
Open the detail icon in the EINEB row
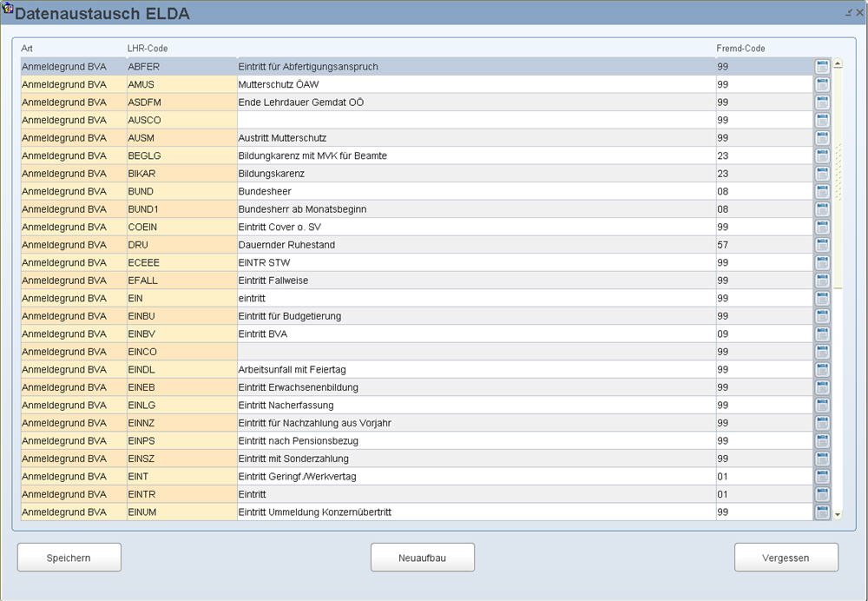[822, 387]
